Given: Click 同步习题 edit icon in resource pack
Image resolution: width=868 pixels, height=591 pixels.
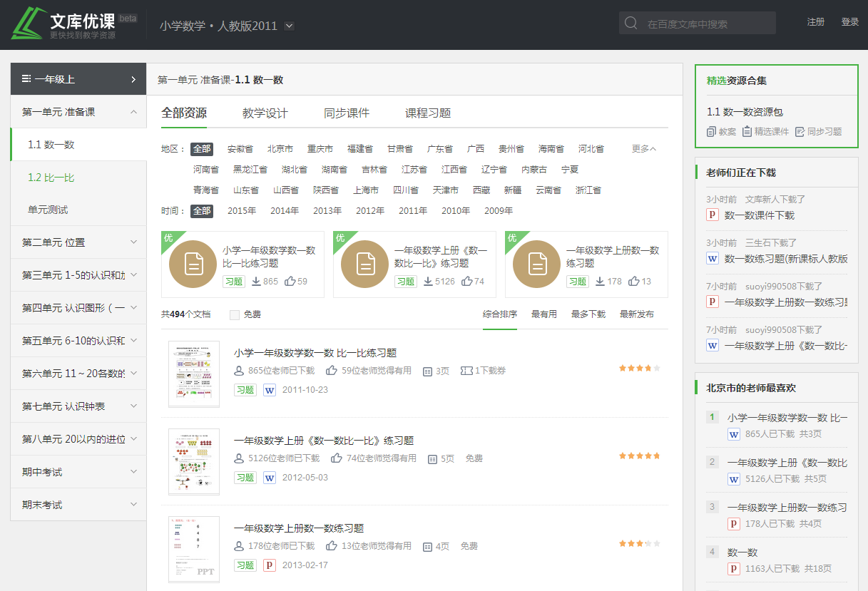Looking at the screenshot, I should tap(800, 131).
